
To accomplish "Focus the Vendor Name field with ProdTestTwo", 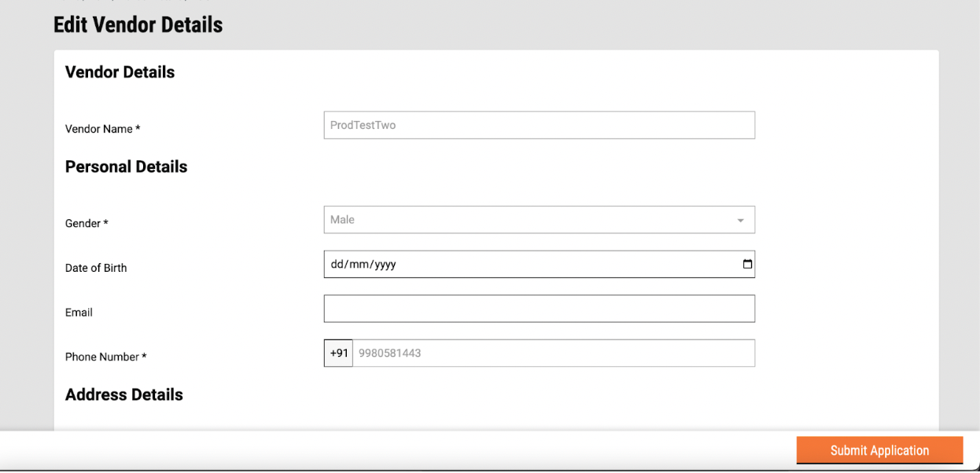I will (539, 126).
